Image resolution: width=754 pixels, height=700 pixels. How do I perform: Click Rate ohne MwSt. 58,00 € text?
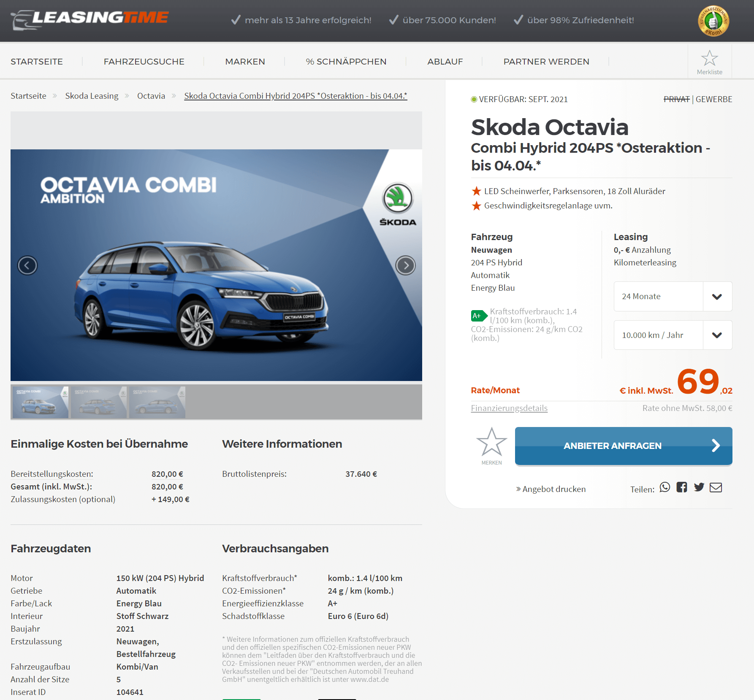pos(687,408)
